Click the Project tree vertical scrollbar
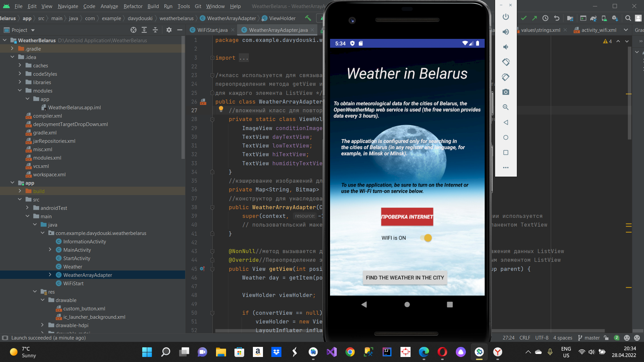The height and width of the screenshot is (362, 644). coord(183,97)
